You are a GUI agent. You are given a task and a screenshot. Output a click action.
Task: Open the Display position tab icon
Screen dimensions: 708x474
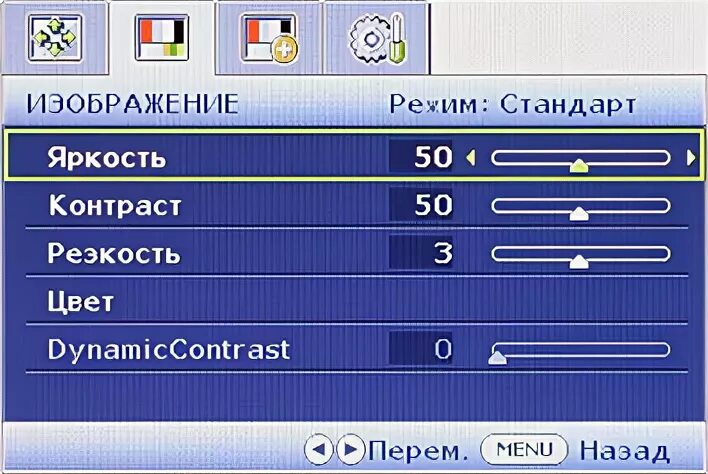pos(55,38)
